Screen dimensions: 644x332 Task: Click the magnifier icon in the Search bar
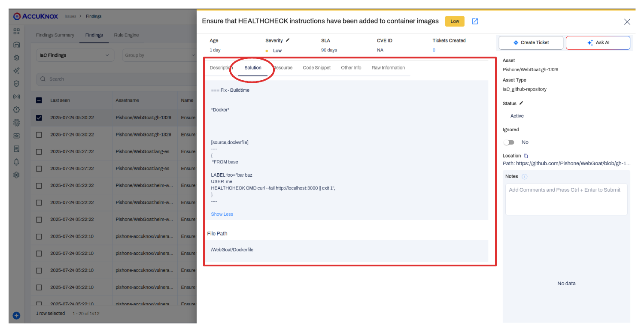click(43, 79)
